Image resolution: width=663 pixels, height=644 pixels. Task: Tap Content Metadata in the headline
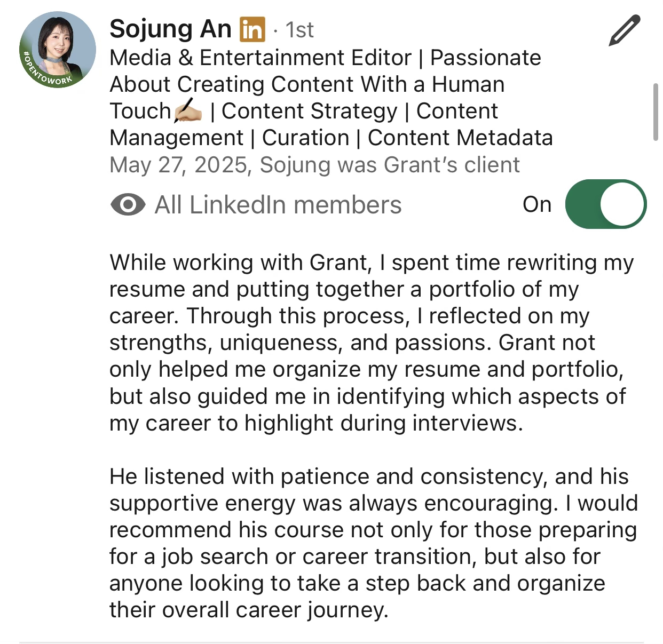pos(460,138)
